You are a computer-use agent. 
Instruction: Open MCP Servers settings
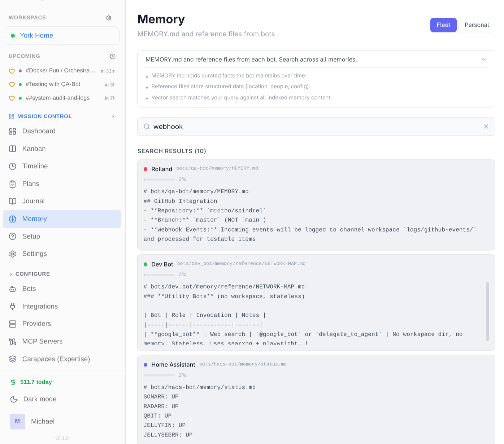click(x=42, y=341)
